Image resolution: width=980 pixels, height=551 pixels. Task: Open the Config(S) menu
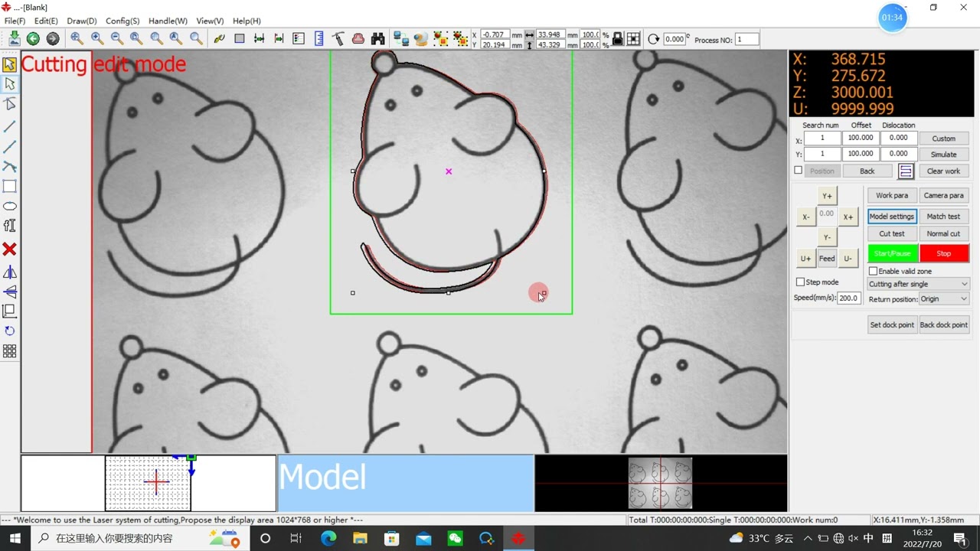tap(122, 21)
